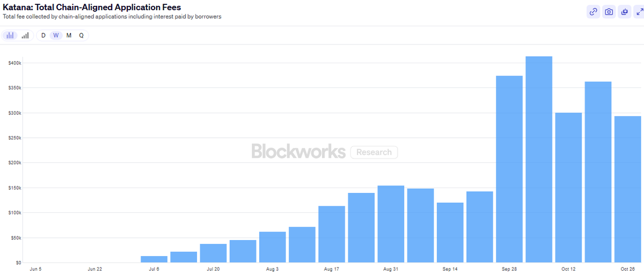This screenshot has width=644, height=276.
Task: Click the $150k axis label
Action: (x=14, y=188)
